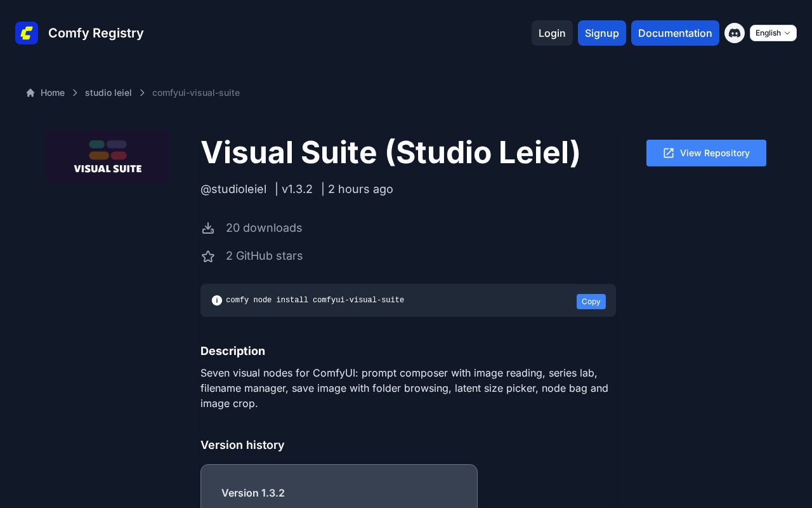Click the v1.3.2 version label
This screenshot has width=812, height=508.
click(297, 189)
